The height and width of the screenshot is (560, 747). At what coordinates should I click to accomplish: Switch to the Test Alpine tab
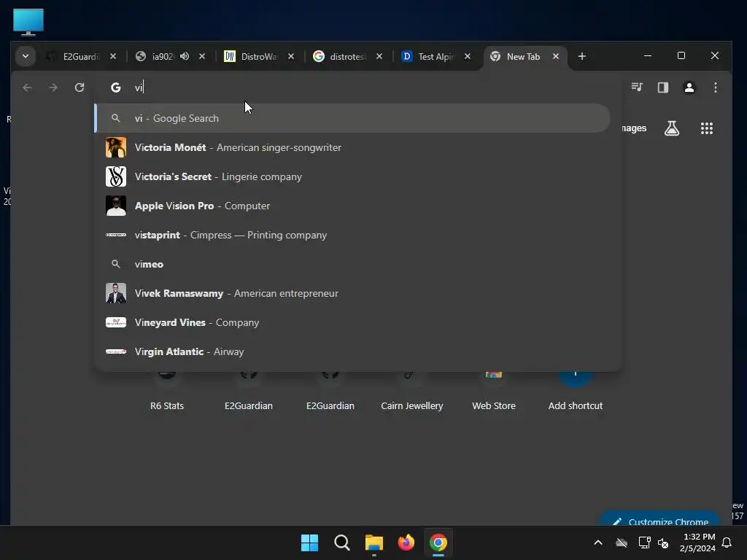436,56
